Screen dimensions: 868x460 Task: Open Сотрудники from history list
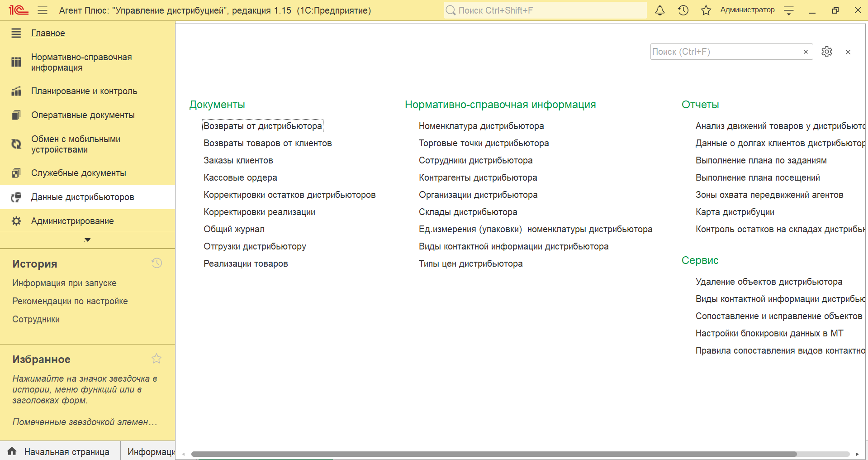pyautogui.click(x=36, y=319)
